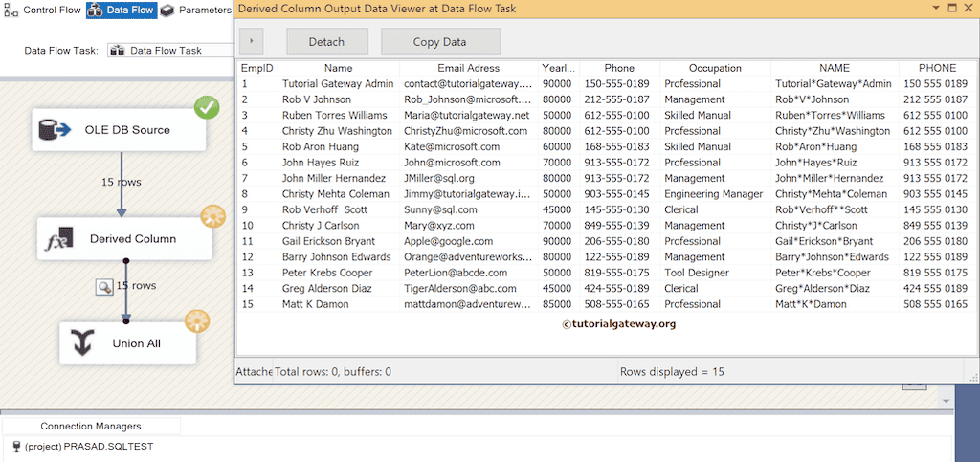
Task: Click the Rows displayed = 15 status text
Action: click(x=672, y=372)
